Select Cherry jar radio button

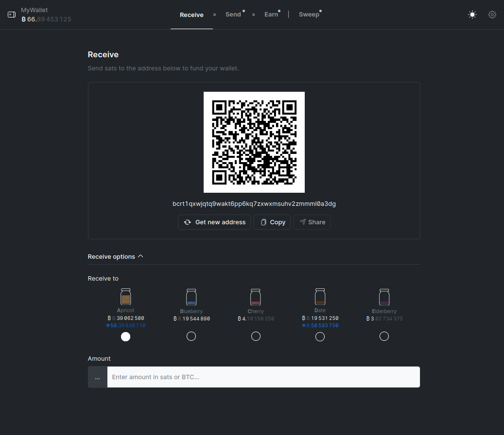point(256,336)
